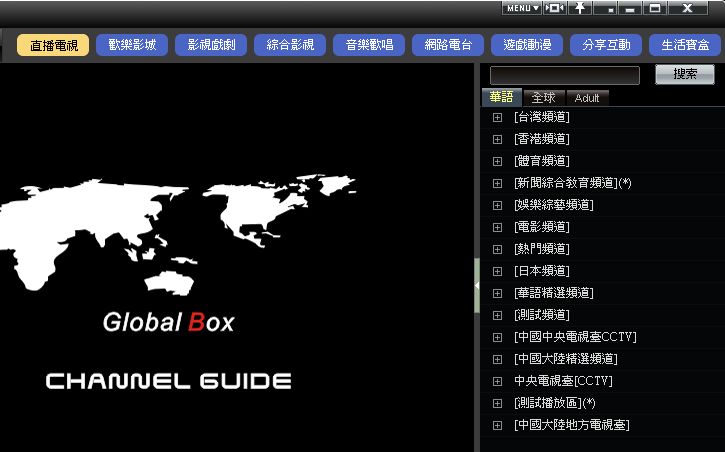Select the [娛樂綜藝頻道] label
725x452 pixels.
click(553, 205)
